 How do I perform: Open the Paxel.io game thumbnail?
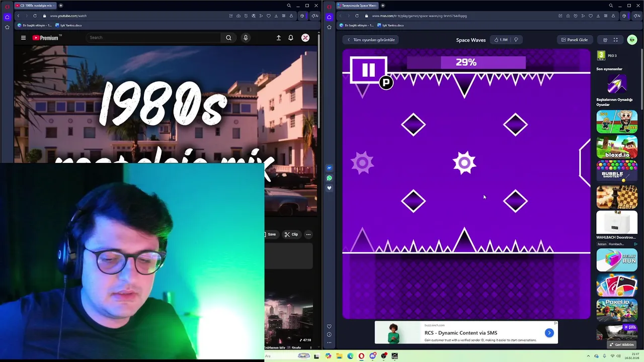pos(617,310)
